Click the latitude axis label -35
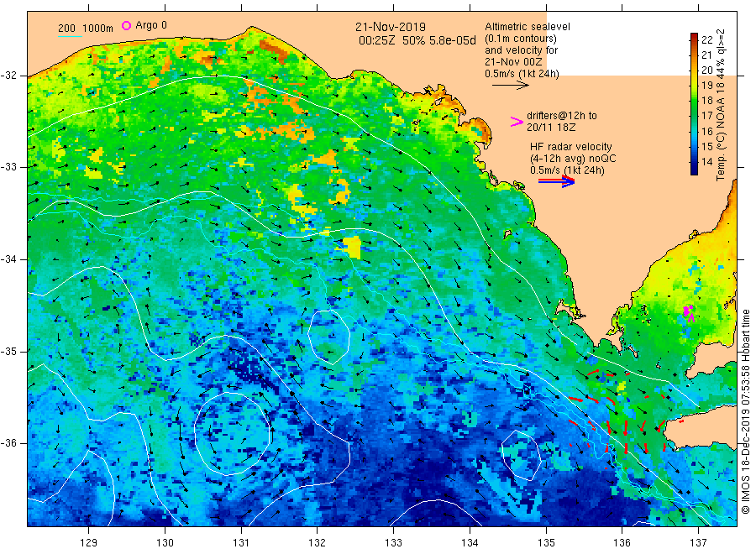 pyautogui.click(x=8, y=351)
